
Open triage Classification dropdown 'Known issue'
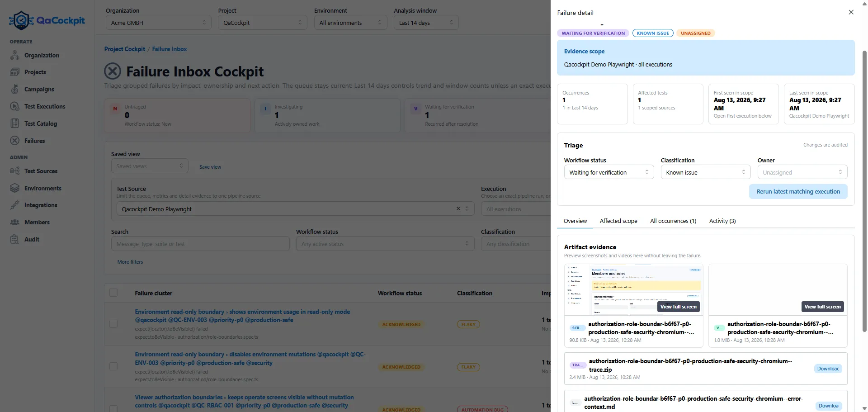pyautogui.click(x=705, y=172)
